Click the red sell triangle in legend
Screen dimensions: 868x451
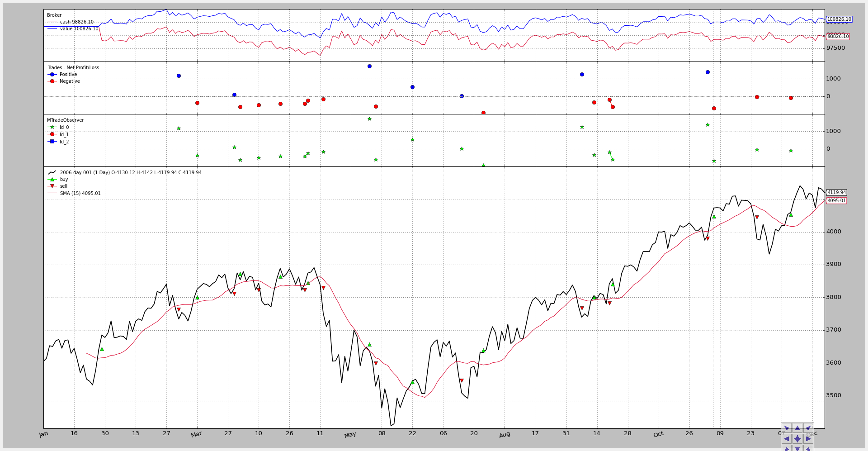tap(52, 186)
